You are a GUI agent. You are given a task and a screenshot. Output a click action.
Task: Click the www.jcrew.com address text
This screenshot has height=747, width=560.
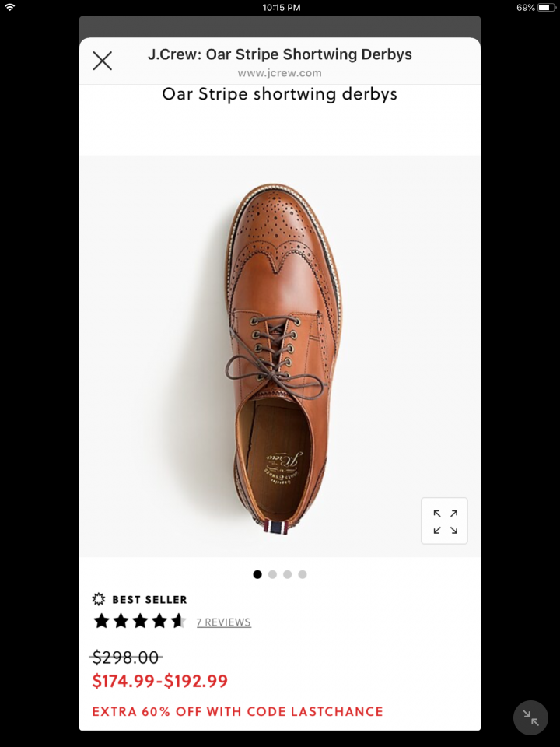tap(279, 73)
